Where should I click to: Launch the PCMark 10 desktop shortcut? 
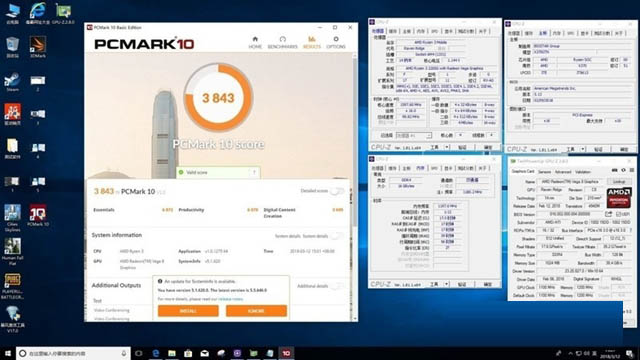click(38, 216)
